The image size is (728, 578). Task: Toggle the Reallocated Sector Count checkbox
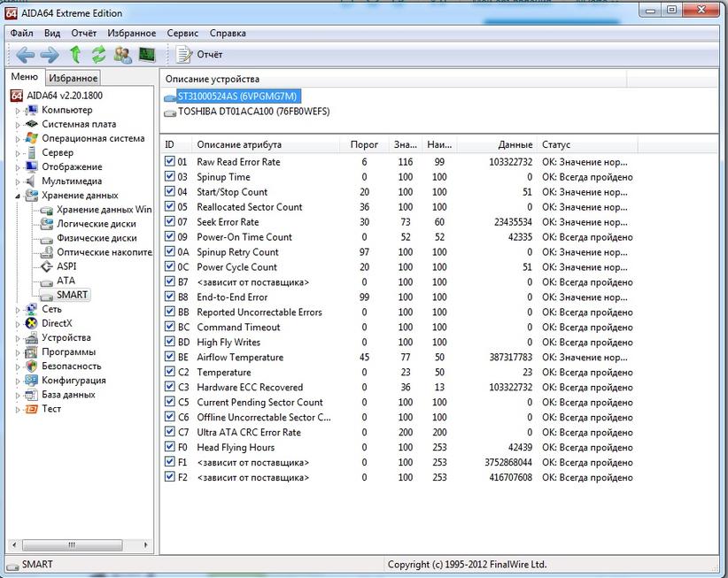coord(169,206)
